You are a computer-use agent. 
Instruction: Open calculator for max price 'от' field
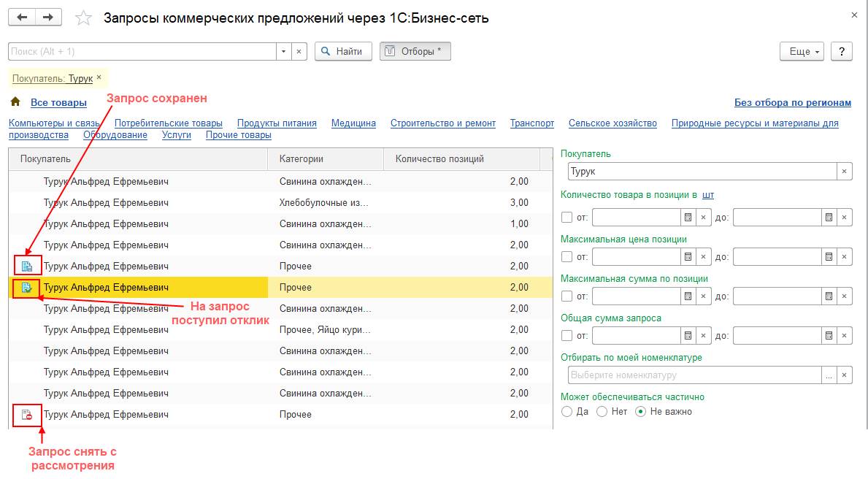[x=687, y=257]
